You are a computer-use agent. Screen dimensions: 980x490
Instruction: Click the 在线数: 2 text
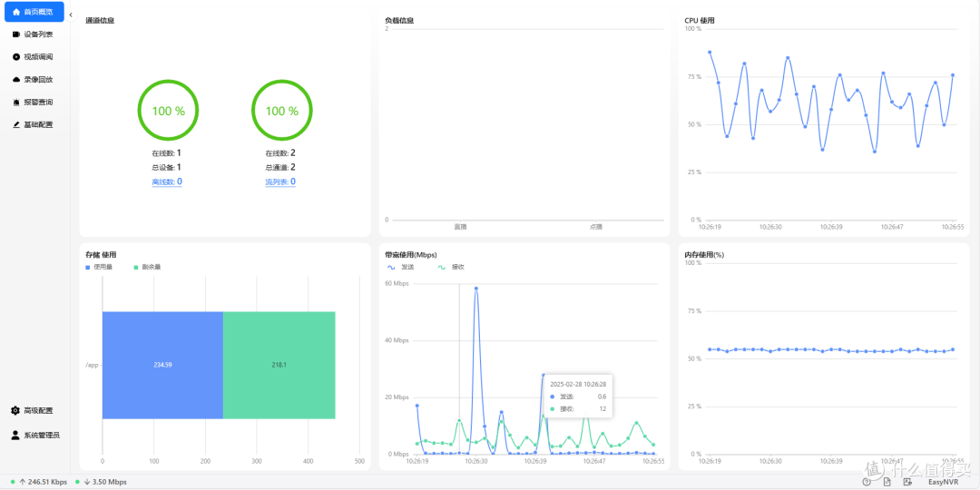tap(280, 152)
